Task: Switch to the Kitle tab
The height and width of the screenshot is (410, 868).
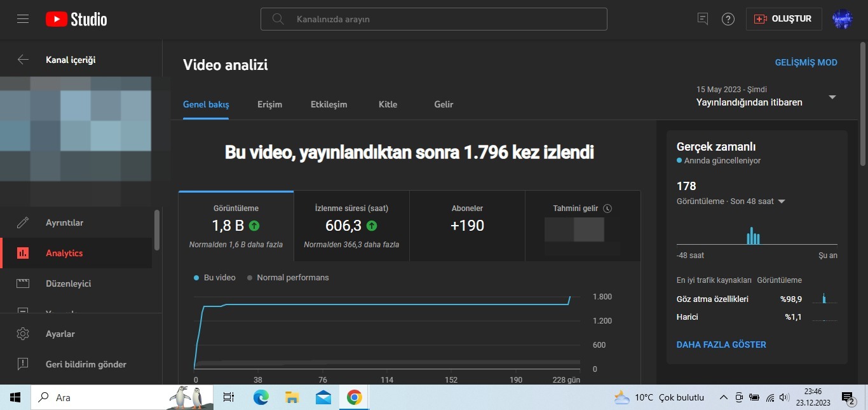Action: (388, 104)
